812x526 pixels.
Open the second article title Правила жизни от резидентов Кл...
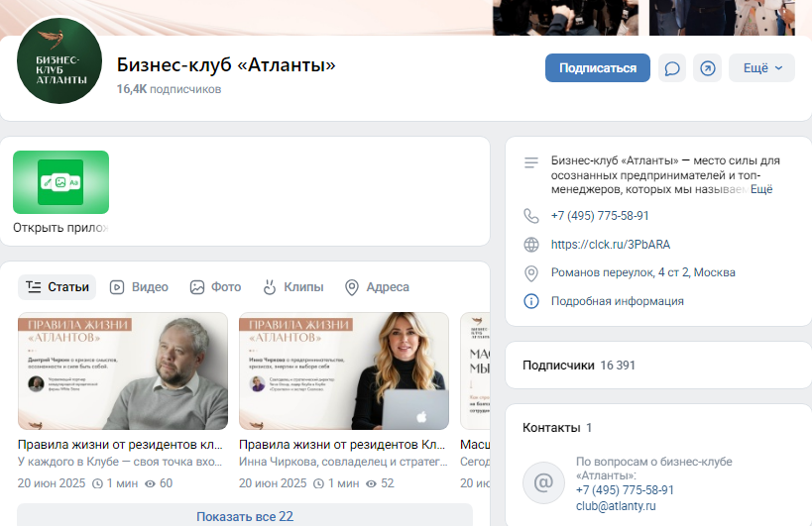pos(342,445)
